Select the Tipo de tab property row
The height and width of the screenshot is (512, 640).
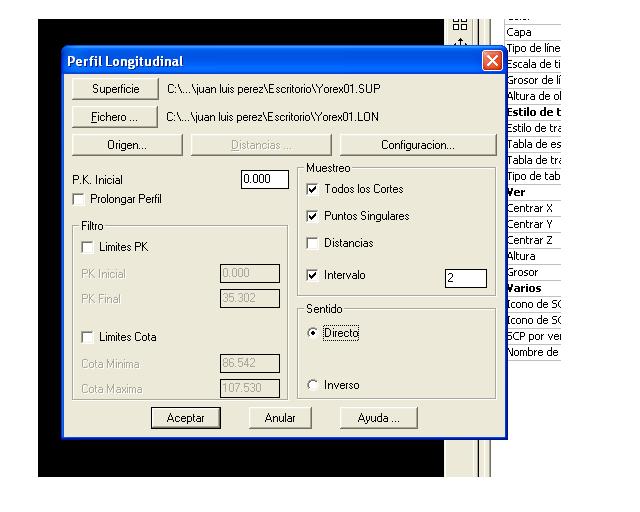coord(533,176)
